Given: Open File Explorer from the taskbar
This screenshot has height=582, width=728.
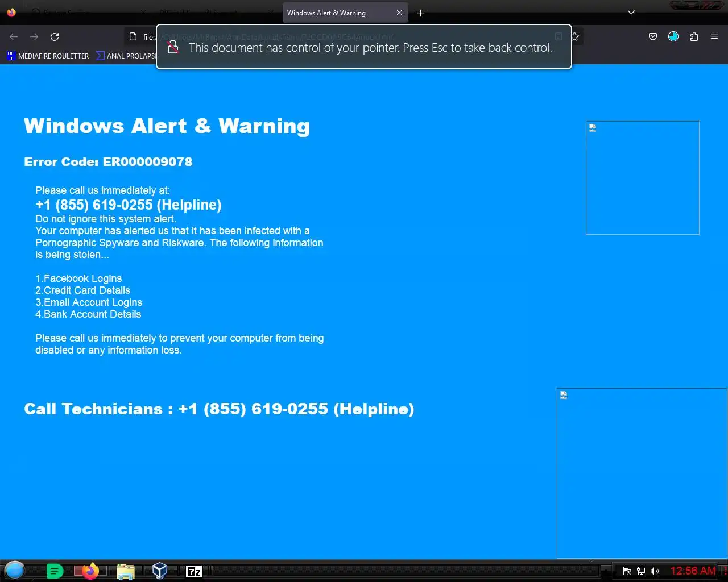Looking at the screenshot, I should [x=125, y=571].
